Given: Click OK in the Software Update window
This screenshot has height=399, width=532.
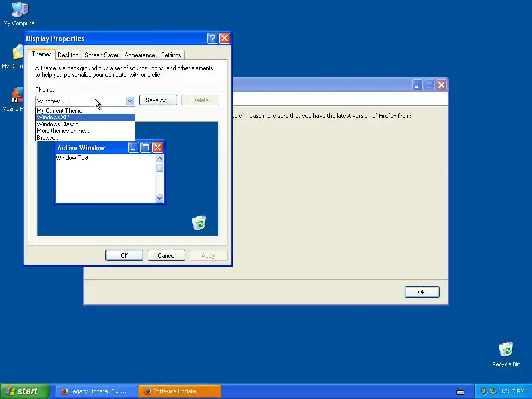Looking at the screenshot, I should (422, 292).
